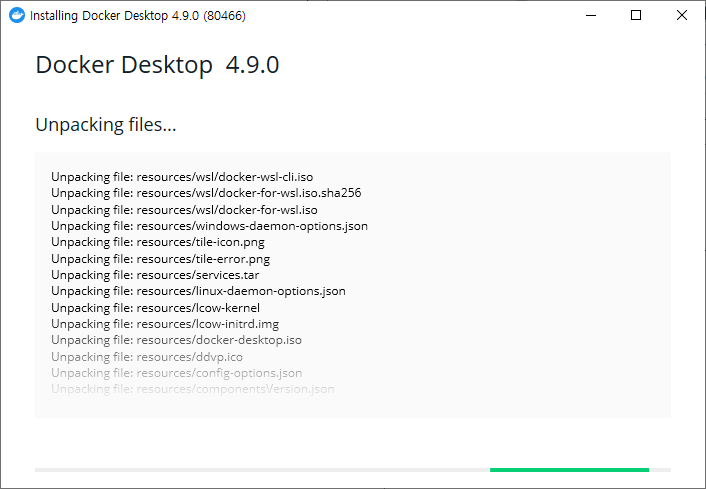Select the lcow-initrd.img log line
Screen dimensions: 706x489
tap(165, 324)
